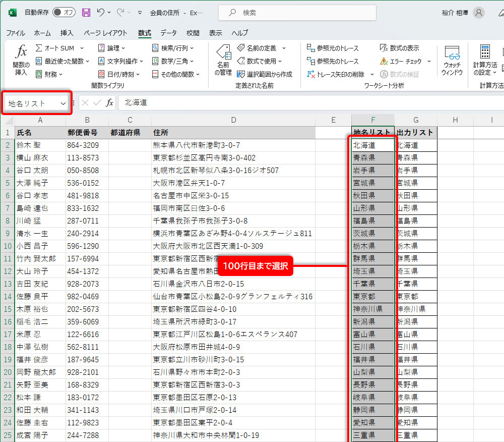Open the ホーム ribbon tab
This screenshot has width=504, height=442.
(x=42, y=33)
